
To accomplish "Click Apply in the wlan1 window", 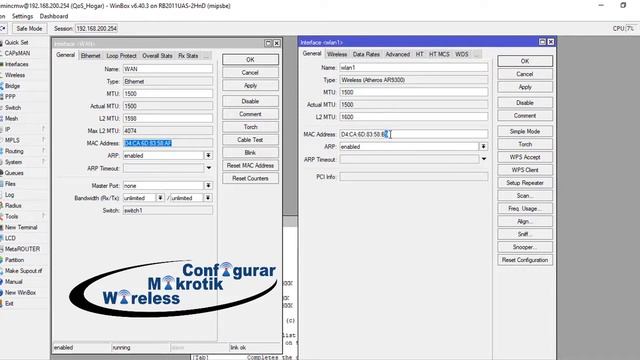I will [525, 87].
